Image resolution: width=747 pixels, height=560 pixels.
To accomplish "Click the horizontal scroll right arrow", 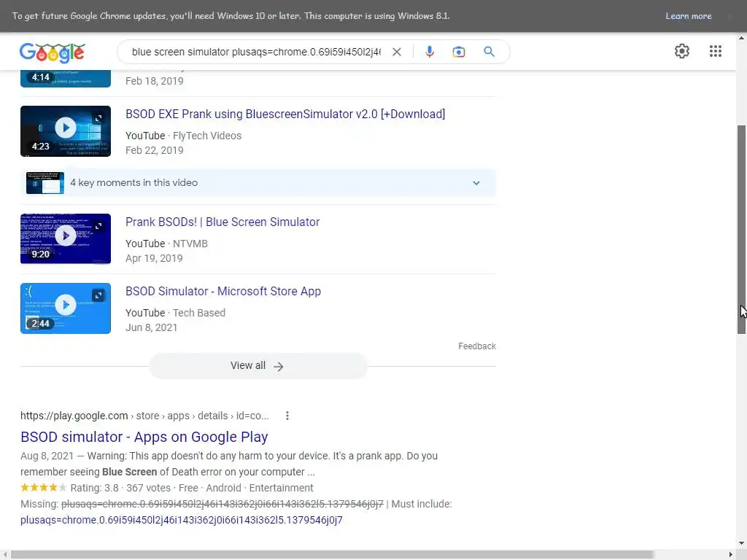I will 731,555.
